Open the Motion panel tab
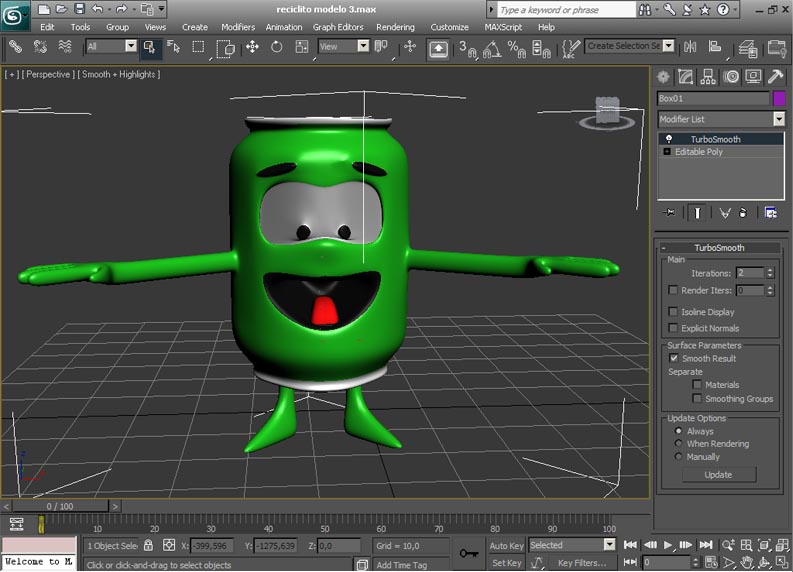This screenshot has height=572, width=793. pos(730,76)
